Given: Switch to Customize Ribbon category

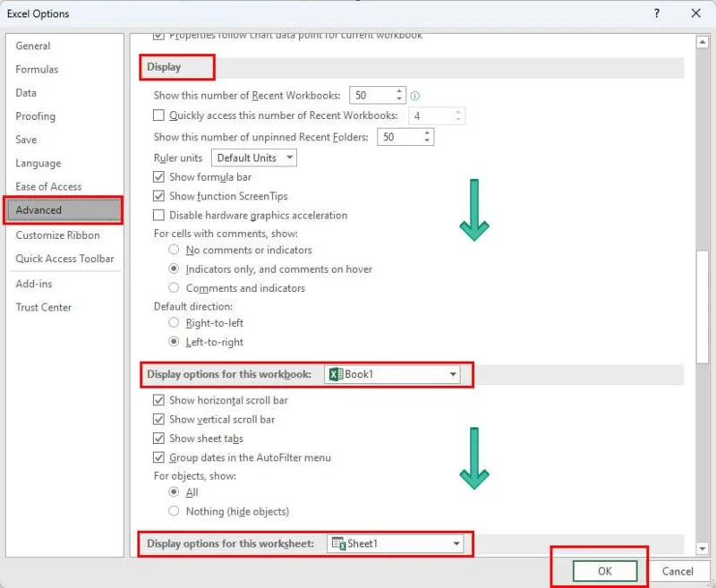Looking at the screenshot, I should pos(57,235).
